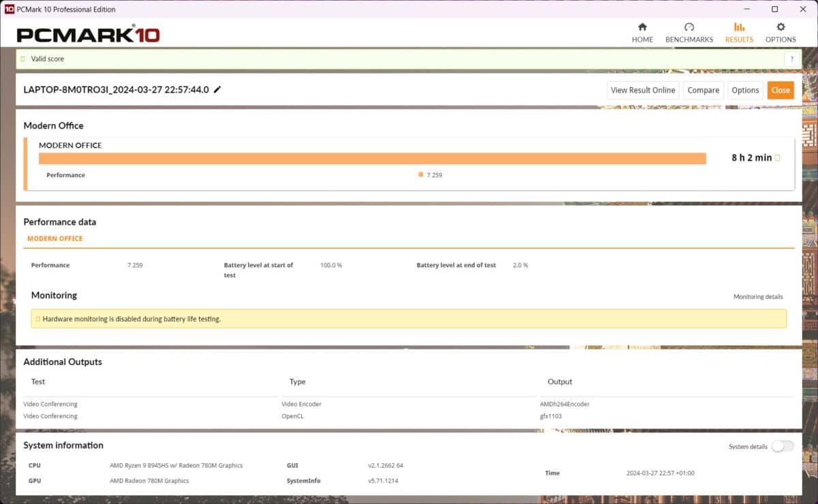Click View Result Online
818x504 pixels.
[x=643, y=90]
